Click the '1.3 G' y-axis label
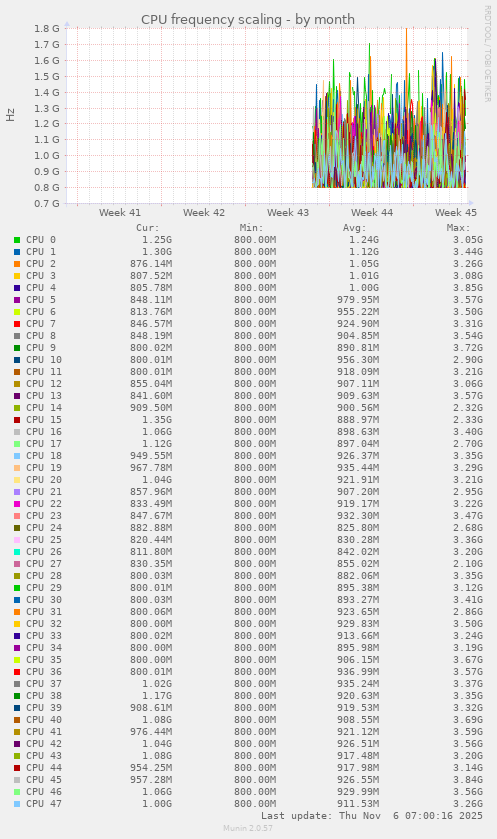497x839 pixels. pyautogui.click(x=47, y=108)
